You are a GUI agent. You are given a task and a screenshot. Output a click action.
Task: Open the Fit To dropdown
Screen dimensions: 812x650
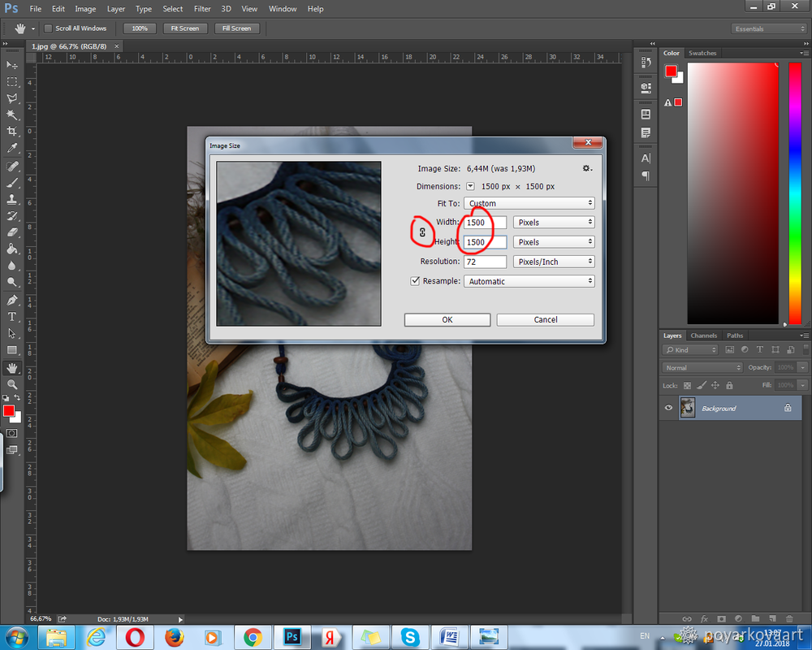click(529, 203)
